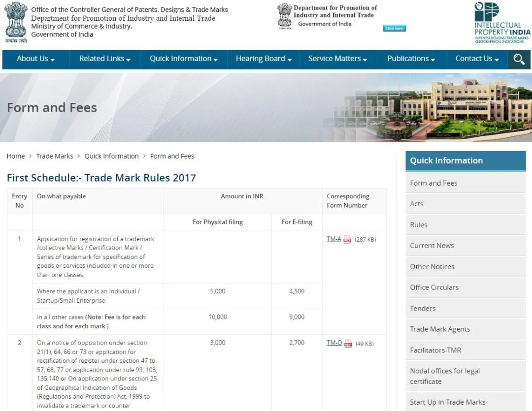Click the '9,000' e-filing amount
Image resolution: width=532 pixels, height=411 pixels.
[297, 317]
